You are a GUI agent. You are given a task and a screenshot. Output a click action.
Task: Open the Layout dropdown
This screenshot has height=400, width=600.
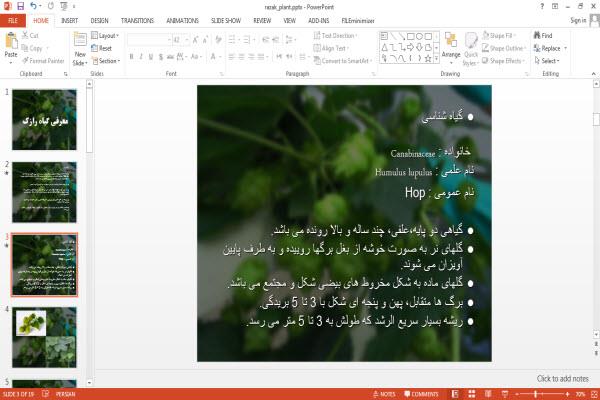coord(105,36)
